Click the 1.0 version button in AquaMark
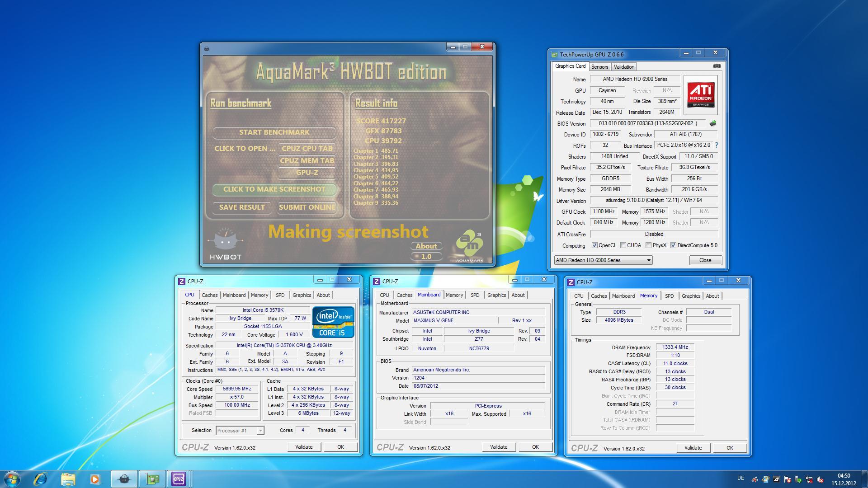 point(426,256)
